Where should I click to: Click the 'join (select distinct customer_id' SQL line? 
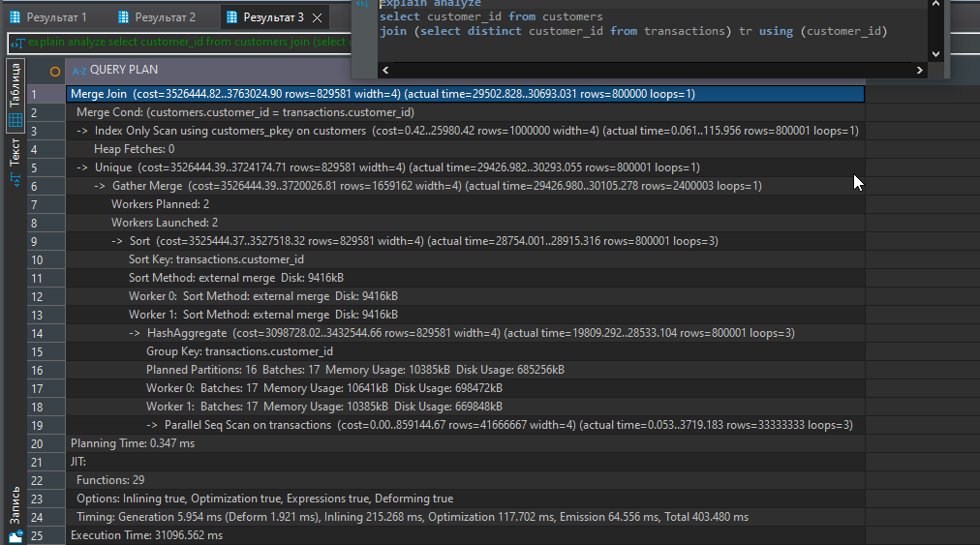tap(633, 31)
